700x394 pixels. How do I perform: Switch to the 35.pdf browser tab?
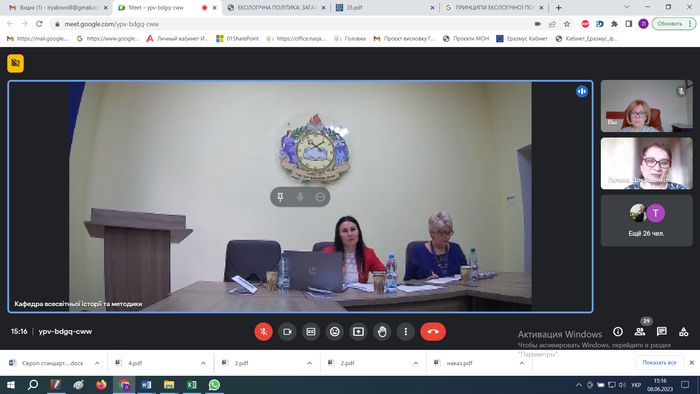pyautogui.click(x=385, y=8)
